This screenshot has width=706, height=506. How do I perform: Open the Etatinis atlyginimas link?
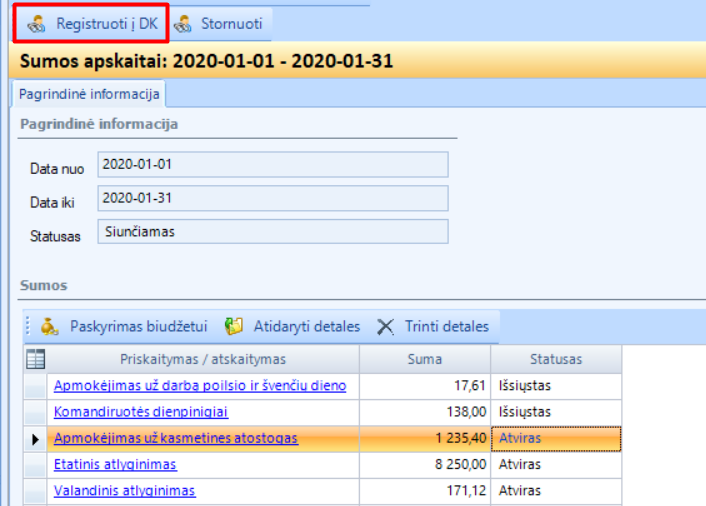115,464
